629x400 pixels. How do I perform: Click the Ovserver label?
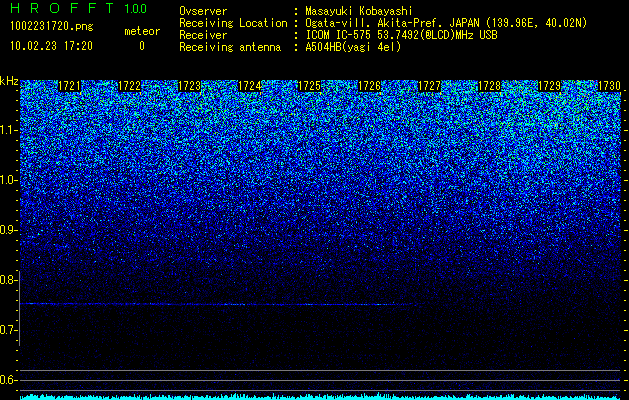point(203,11)
